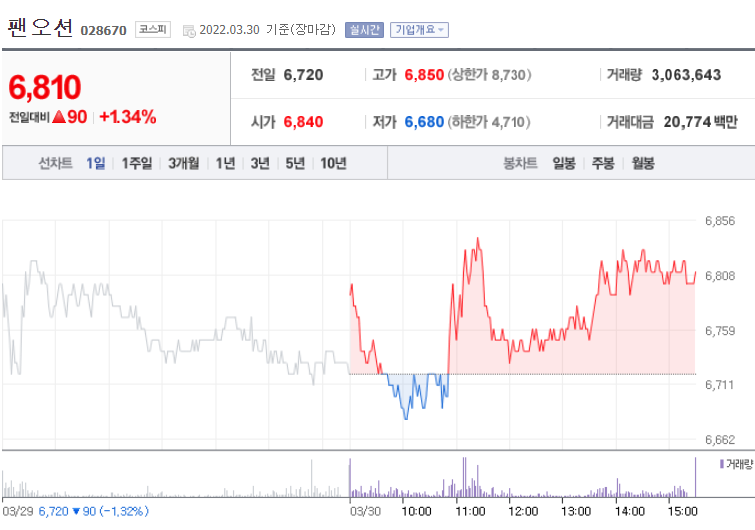755x530 pixels.
Task: Click the 14:00 time axis label
Action: [x=629, y=511]
